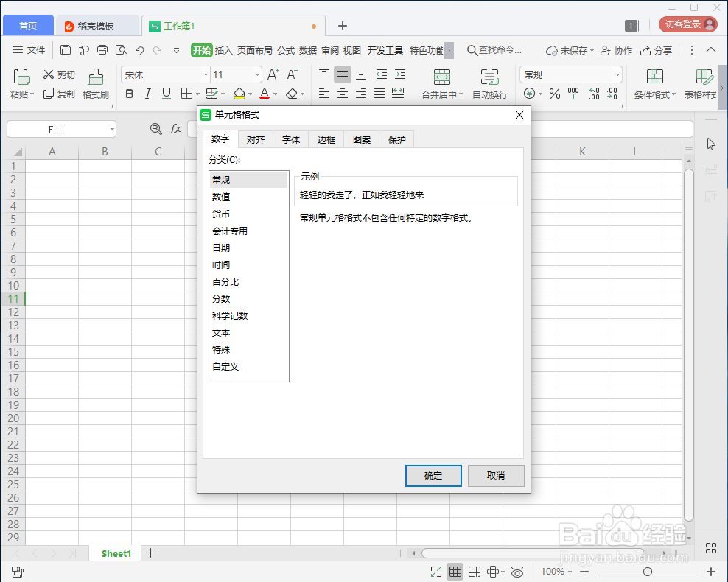Switch to the 图案 tab

click(361, 139)
